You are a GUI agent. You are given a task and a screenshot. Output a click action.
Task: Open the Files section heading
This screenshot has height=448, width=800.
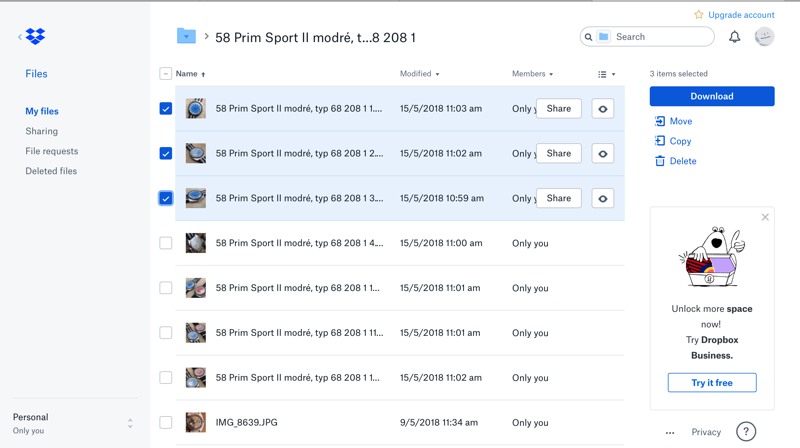tap(36, 73)
